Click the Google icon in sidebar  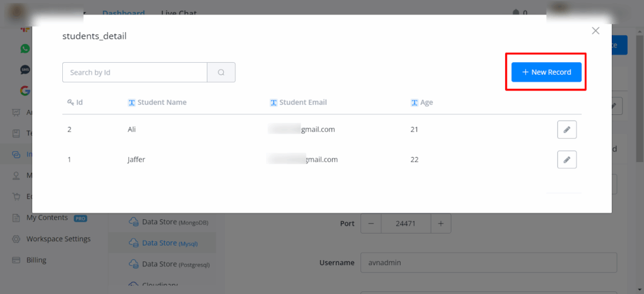pyautogui.click(x=25, y=90)
